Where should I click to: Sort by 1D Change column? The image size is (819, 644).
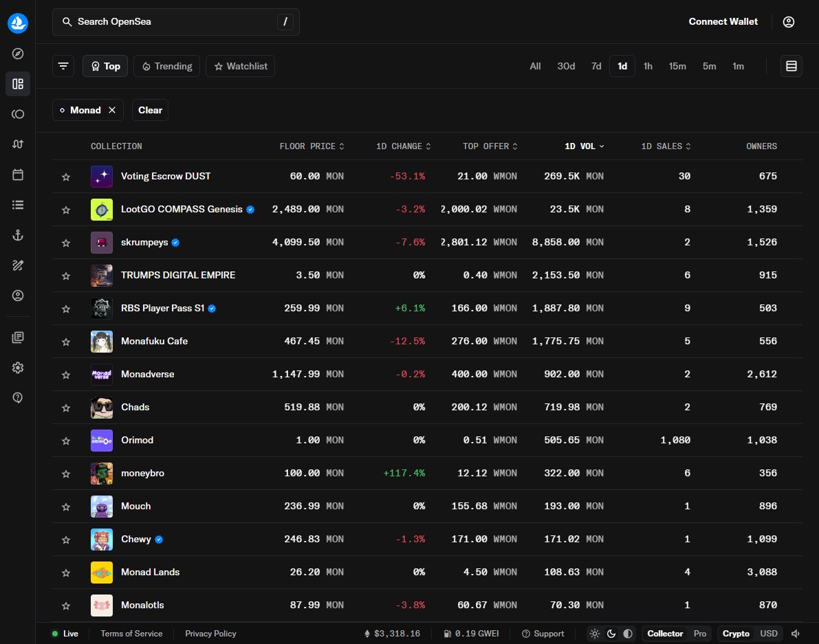403,146
